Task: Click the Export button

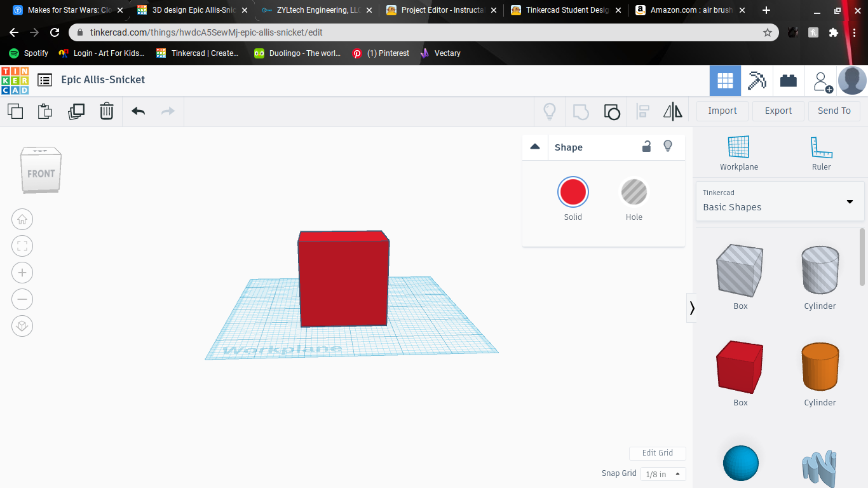Action: pos(778,111)
